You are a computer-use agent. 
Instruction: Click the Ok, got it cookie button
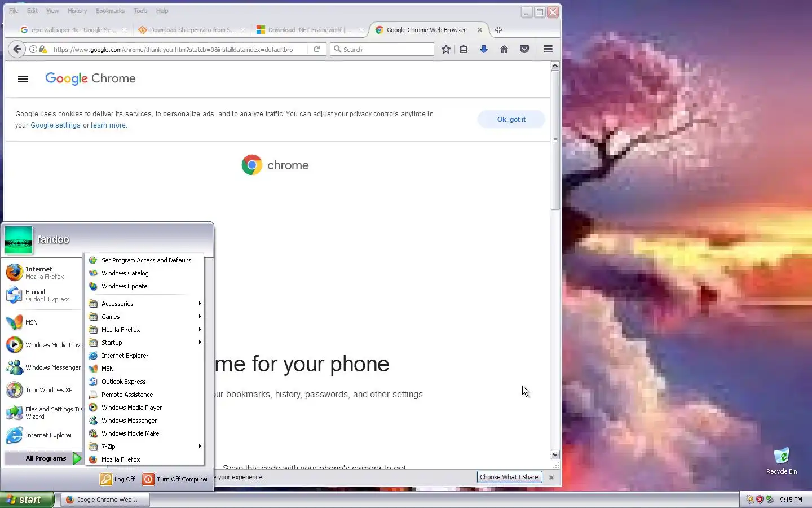[511, 119]
